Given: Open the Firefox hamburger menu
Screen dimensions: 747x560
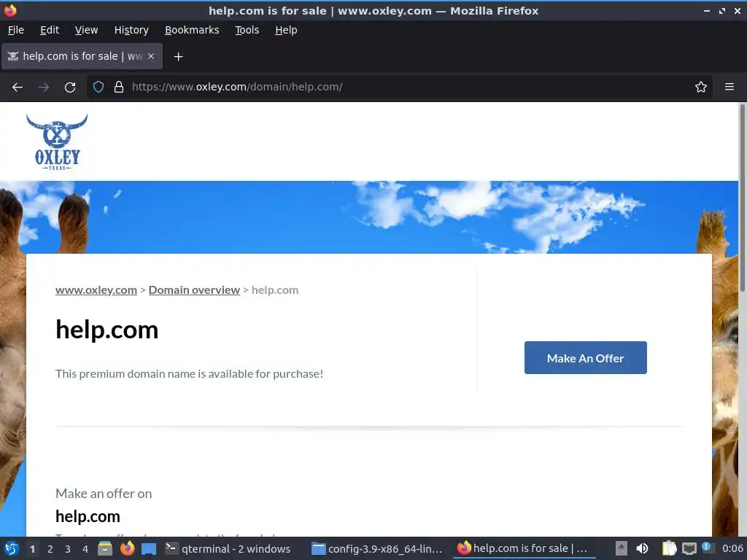Looking at the screenshot, I should coord(729,87).
